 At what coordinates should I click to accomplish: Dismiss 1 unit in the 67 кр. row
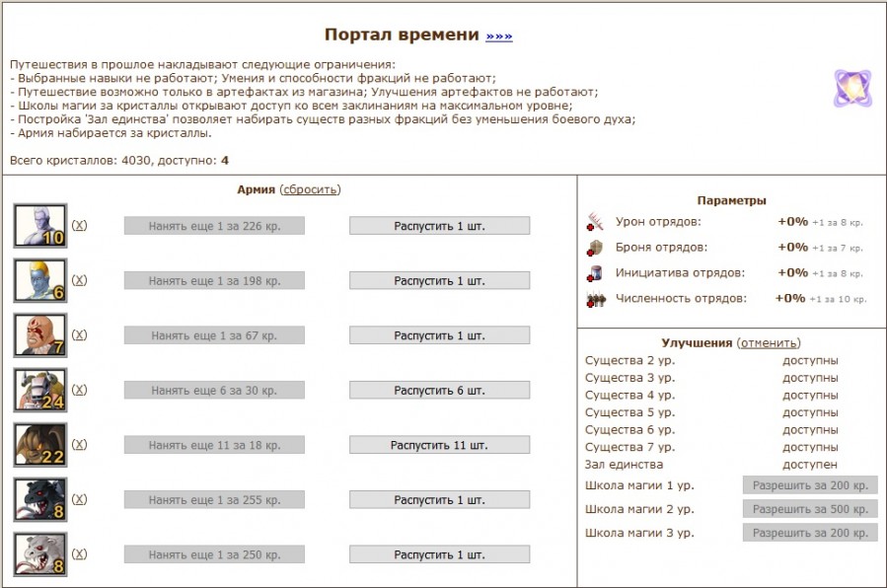439,335
